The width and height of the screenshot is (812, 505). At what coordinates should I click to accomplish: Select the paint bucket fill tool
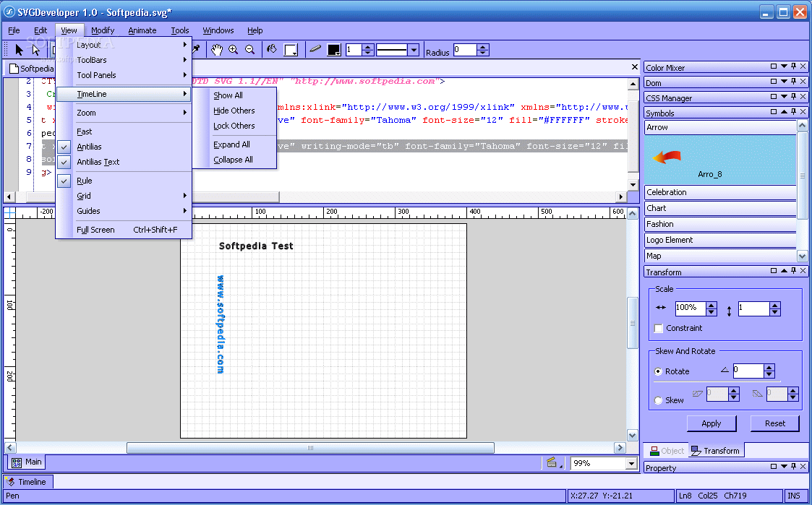pyautogui.click(x=271, y=50)
